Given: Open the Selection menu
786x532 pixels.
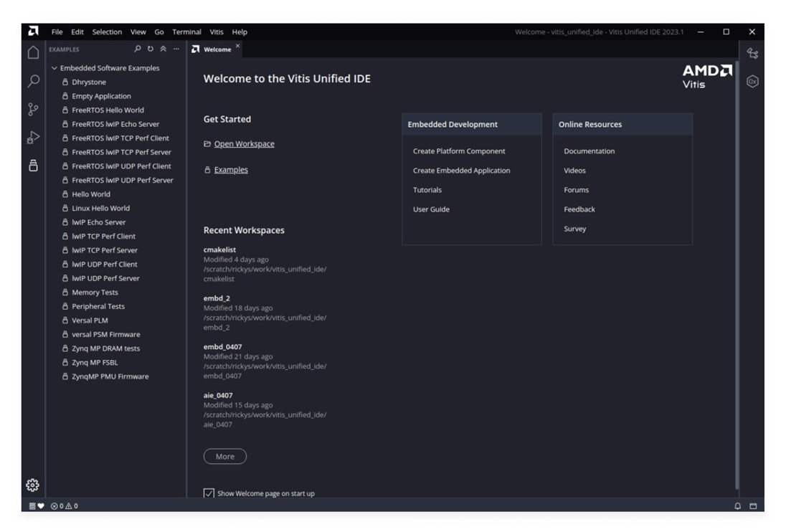Looking at the screenshot, I should click(107, 32).
